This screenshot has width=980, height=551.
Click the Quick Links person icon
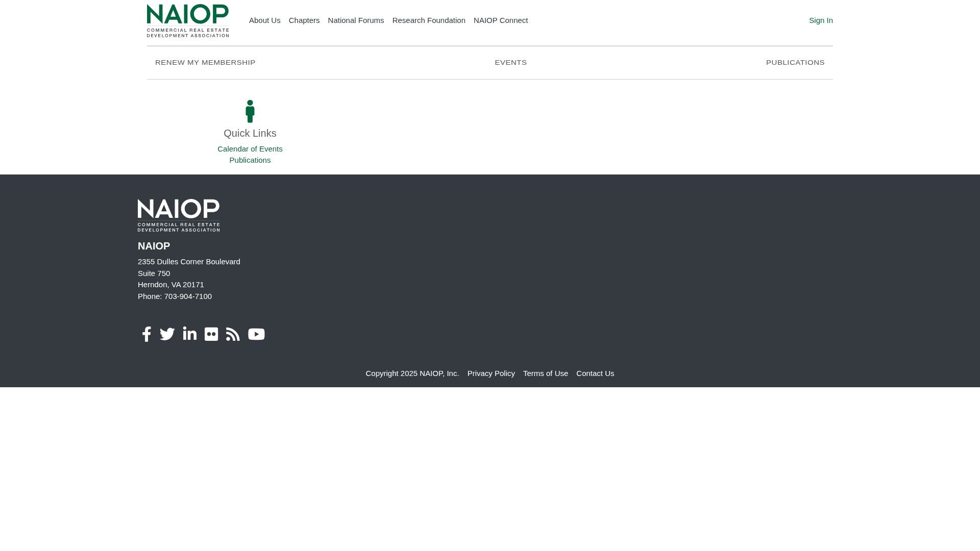click(250, 111)
